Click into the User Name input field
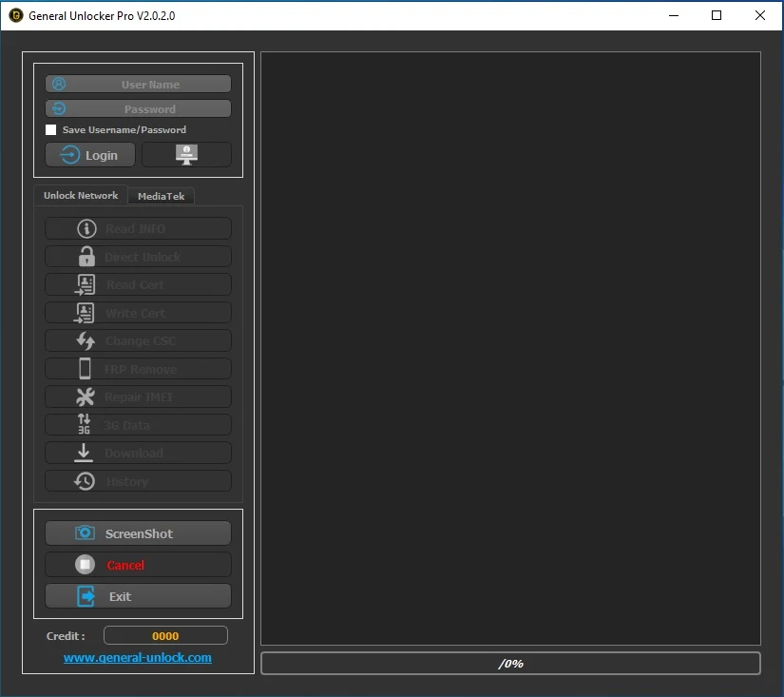This screenshot has height=697, width=784. (138, 84)
